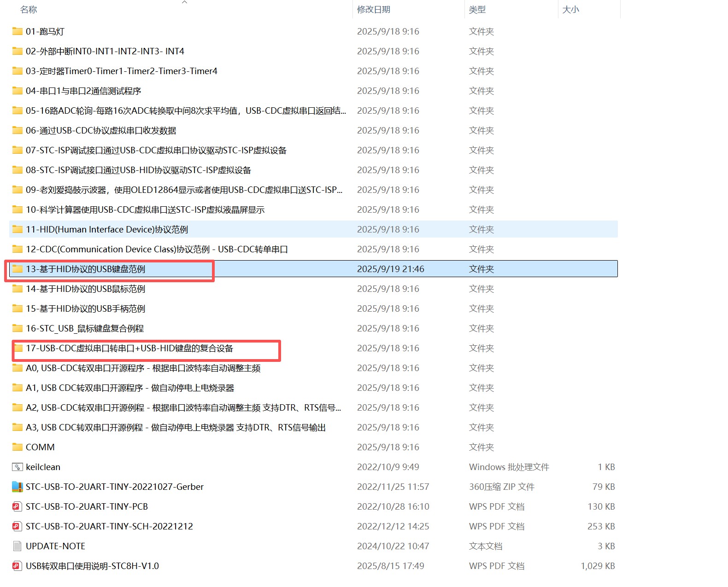Screen dimensions: 728x587
Task: Select the name 07-STC-ISP调试接口通过USB-CDC虚拟串口协议驱动STC-ISP虚拟设备
Action: point(156,150)
